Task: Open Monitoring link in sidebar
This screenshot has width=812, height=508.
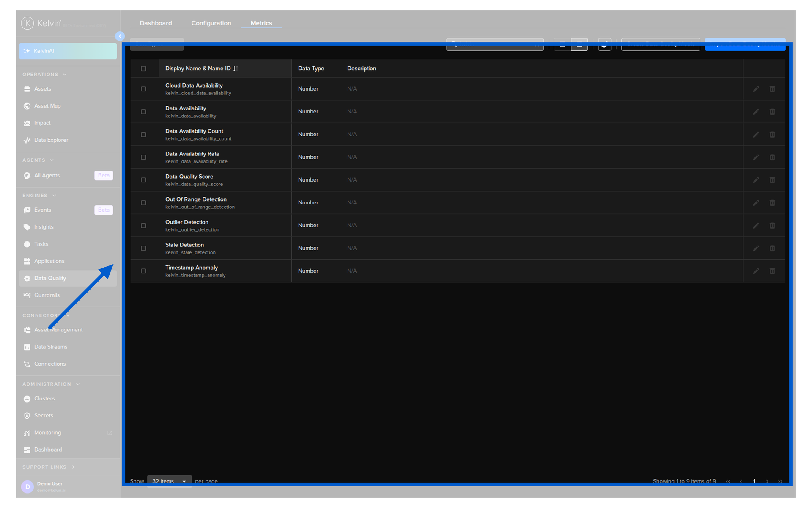Action: click(68, 433)
